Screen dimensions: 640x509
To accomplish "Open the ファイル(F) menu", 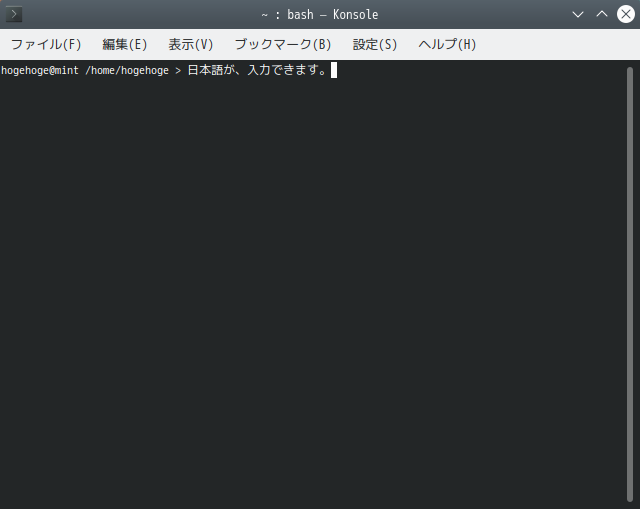I will 46,44.
